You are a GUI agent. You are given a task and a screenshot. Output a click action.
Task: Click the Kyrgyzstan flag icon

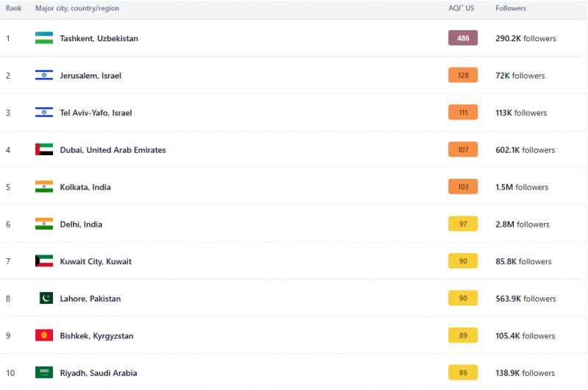[44, 336]
